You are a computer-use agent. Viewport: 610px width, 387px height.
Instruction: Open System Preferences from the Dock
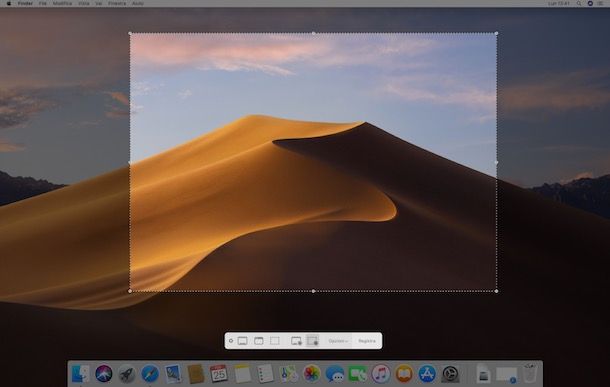(450, 373)
